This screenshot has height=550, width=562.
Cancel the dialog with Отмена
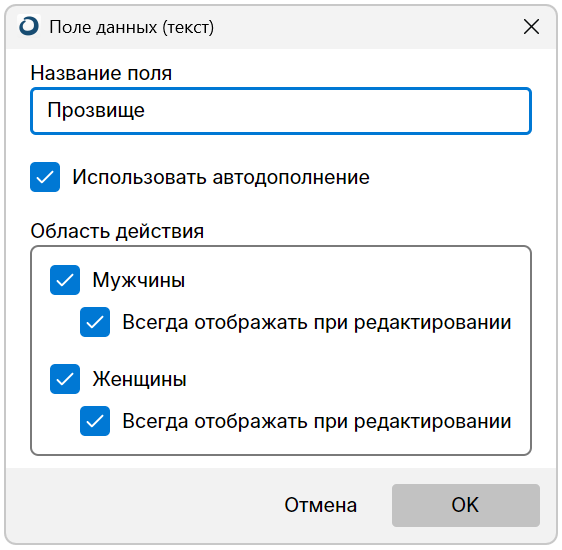click(x=320, y=505)
